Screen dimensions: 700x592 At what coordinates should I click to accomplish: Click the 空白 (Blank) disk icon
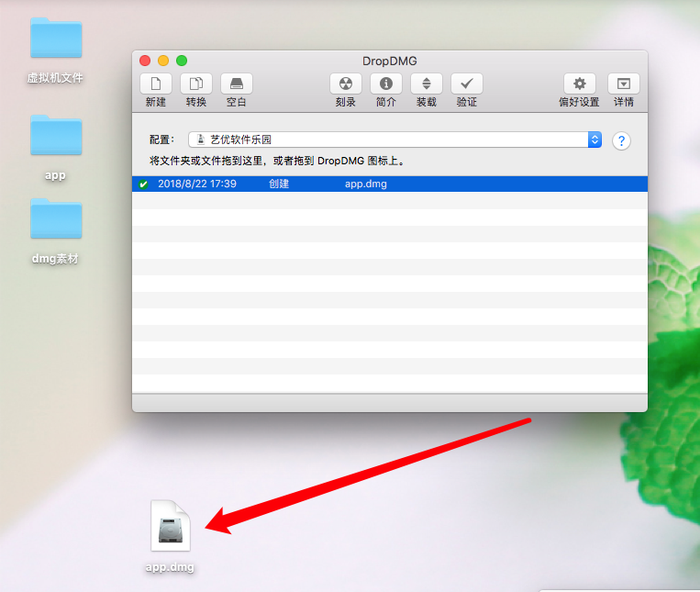[237, 84]
